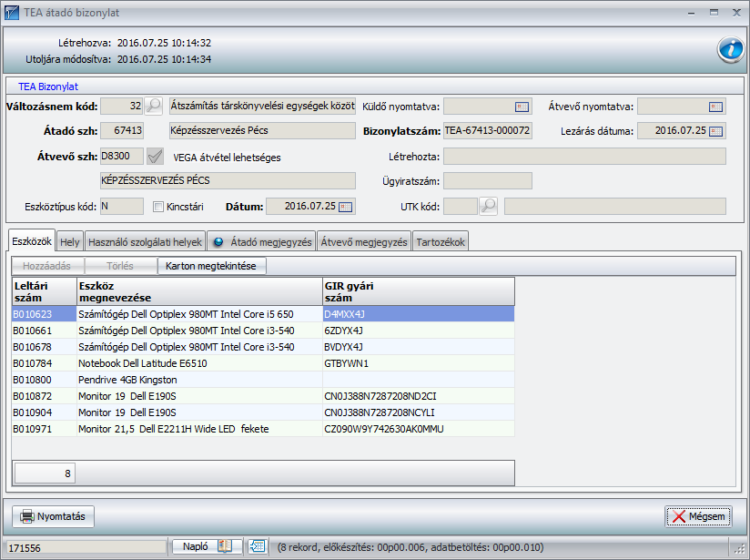
Task: Switch to the Hely tab
Action: (70, 242)
